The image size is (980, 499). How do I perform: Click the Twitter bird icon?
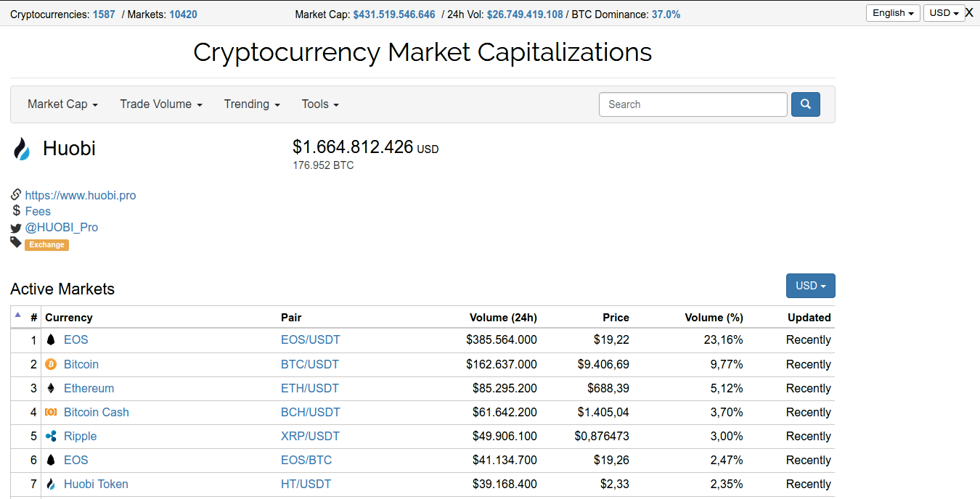(16, 228)
